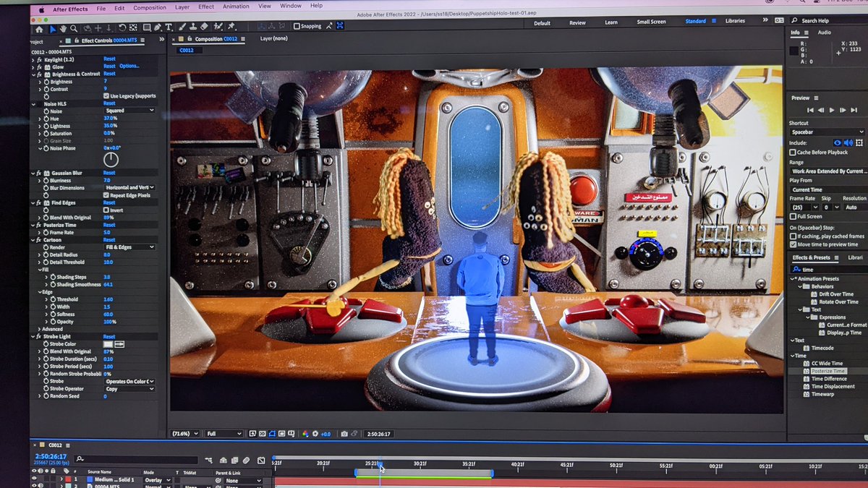Select the Rectangle shape tool

pos(147,28)
